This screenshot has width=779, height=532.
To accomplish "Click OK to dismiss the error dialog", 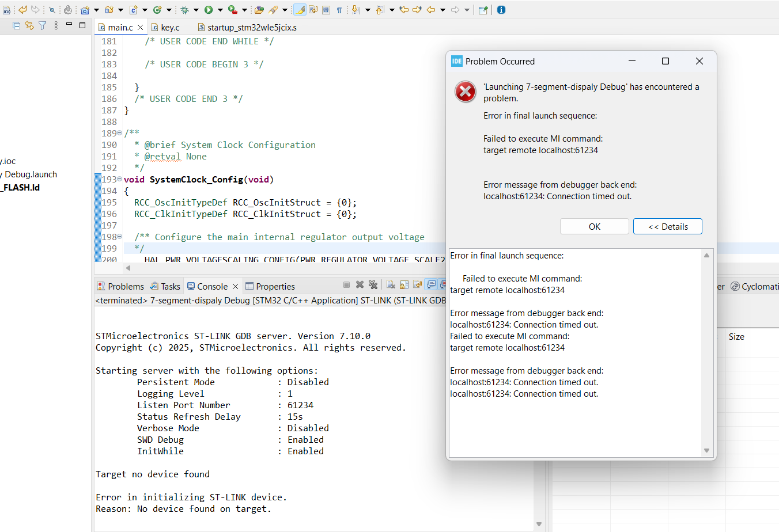I will point(594,226).
